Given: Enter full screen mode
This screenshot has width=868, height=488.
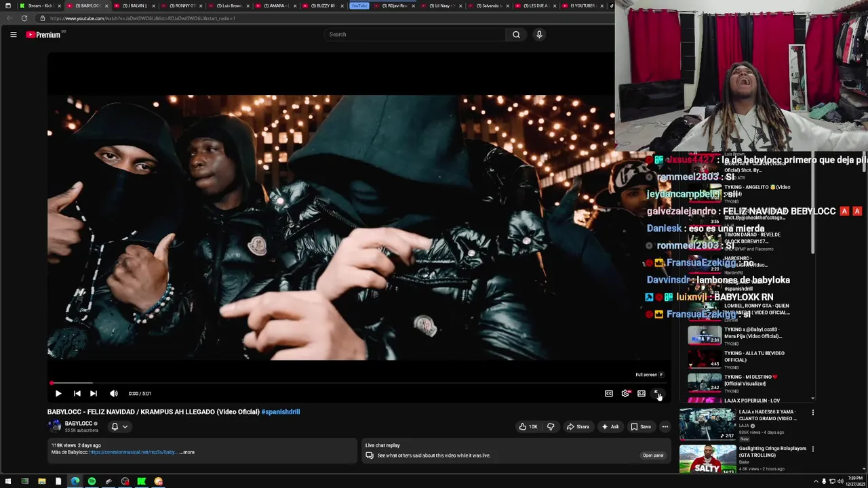Looking at the screenshot, I should 657,393.
